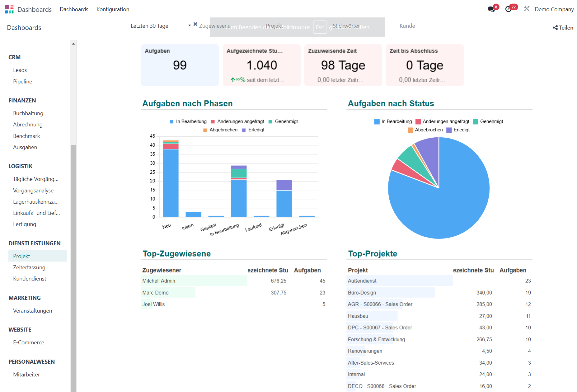Open the Stichwörter filter field

pyautogui.click(x=346, y=26)
